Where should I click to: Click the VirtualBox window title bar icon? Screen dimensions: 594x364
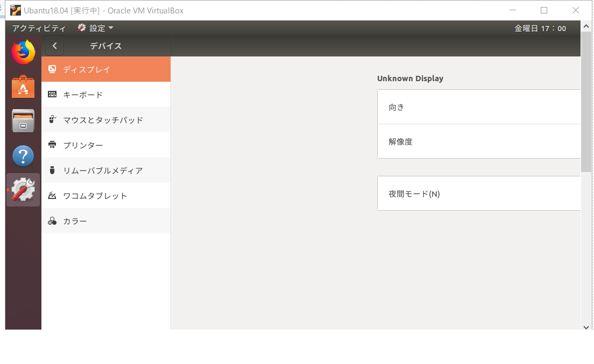click(x=16, y=10)
